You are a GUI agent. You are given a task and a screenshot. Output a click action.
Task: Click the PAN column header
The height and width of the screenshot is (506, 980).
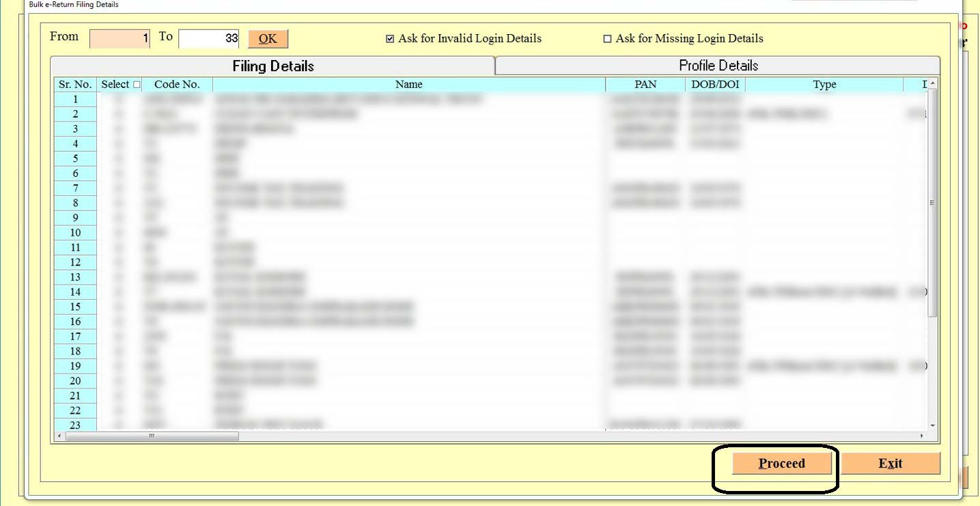[644, 84]
